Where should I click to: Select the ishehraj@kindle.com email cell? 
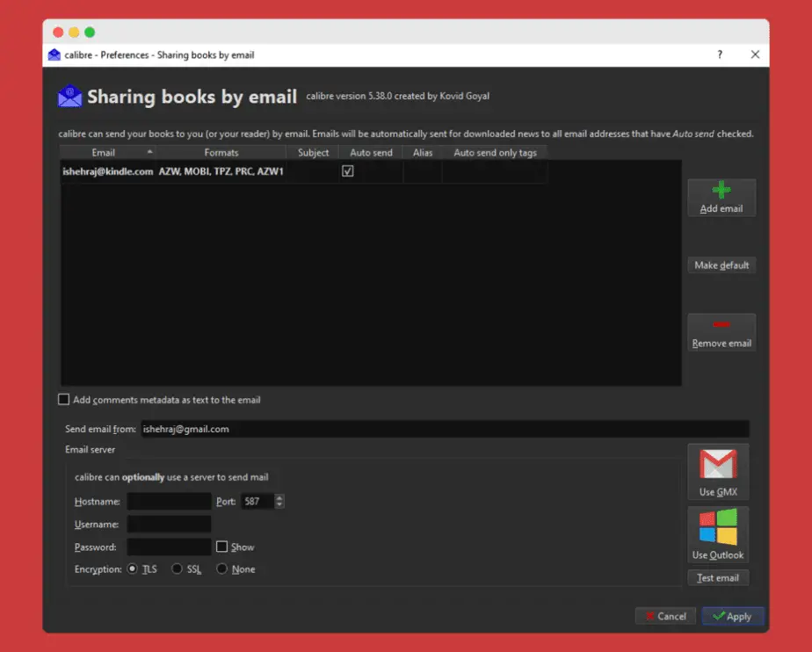[108, 171]
